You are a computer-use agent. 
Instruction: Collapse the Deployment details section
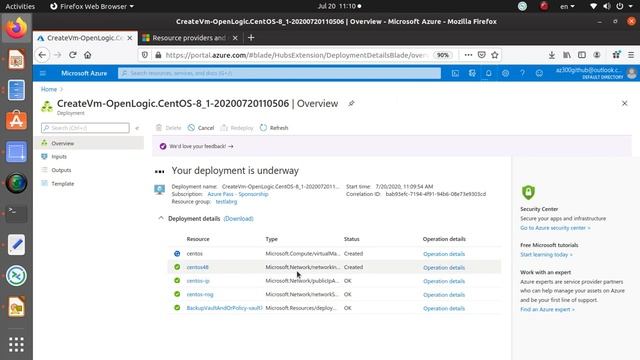[x=161, y=218]
